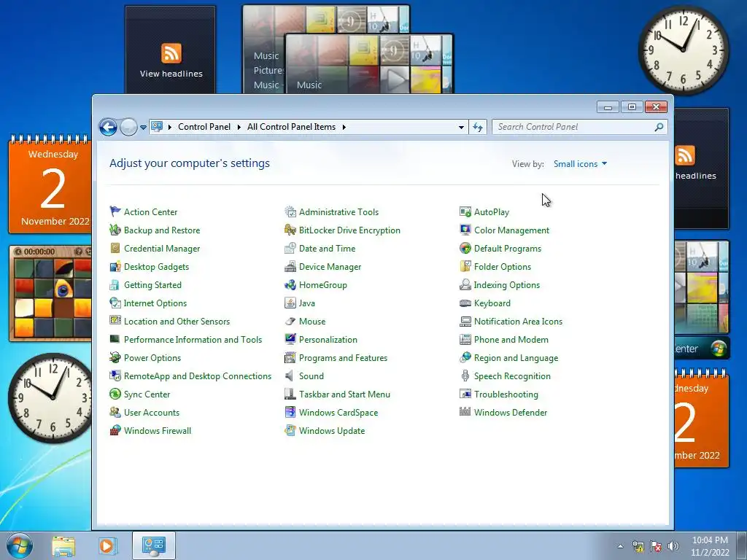The image size is (747, 560).
Task: Click the Java coffee cup icon
Action: point(290,303)
